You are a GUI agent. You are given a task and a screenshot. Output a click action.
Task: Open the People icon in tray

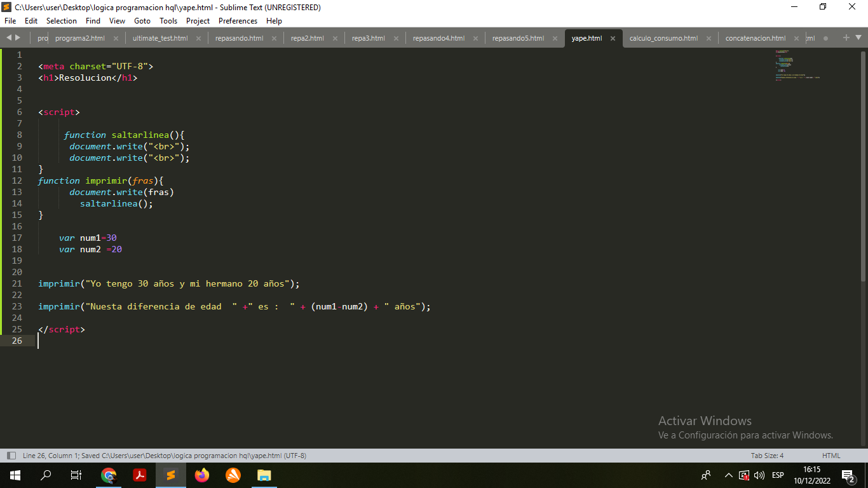tap(706, 475)
